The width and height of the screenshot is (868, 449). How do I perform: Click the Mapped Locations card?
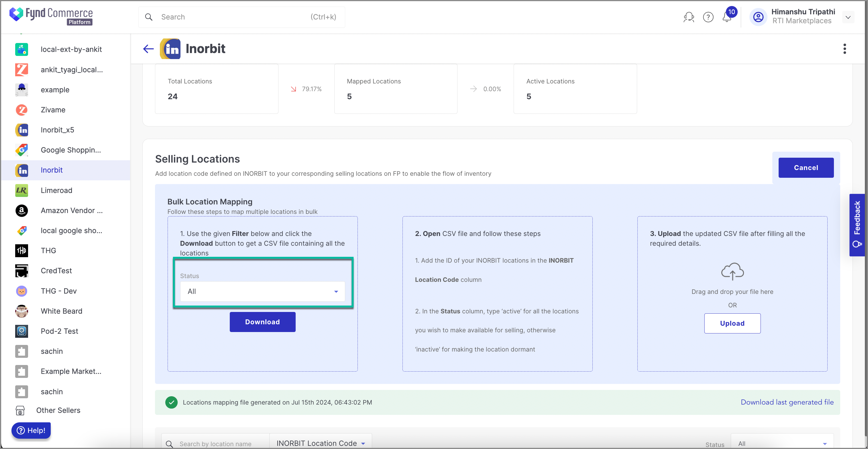pos(396,89)
